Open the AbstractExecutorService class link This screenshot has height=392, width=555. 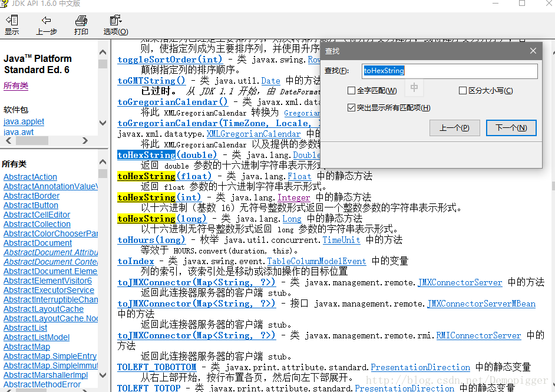49,290
